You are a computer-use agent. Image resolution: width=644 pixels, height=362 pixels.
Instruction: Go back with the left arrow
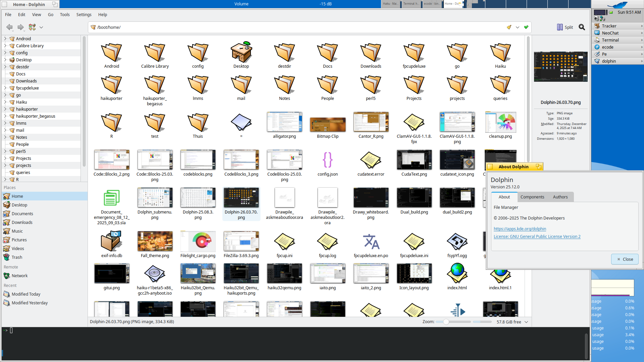(x=9, y=27)
